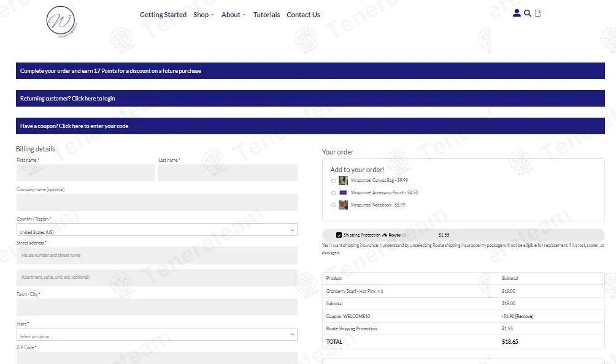The image size is (616, 364).
Task: Click the Wrapunzel Accessory Pouch thumbnail
Action: point(343,192)
